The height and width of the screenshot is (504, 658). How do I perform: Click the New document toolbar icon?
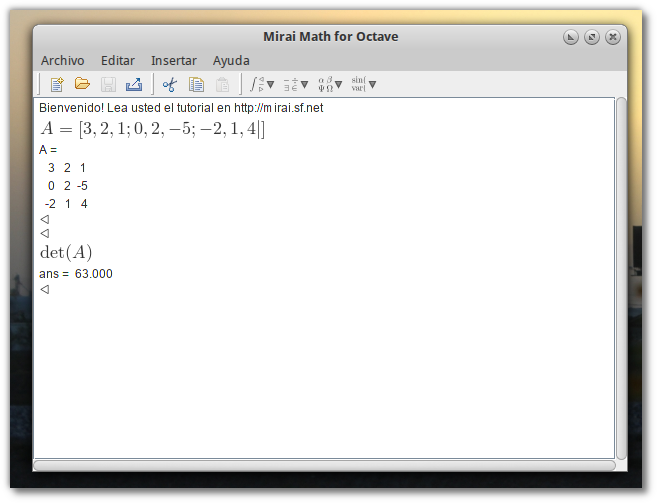(x=57, y=85)
